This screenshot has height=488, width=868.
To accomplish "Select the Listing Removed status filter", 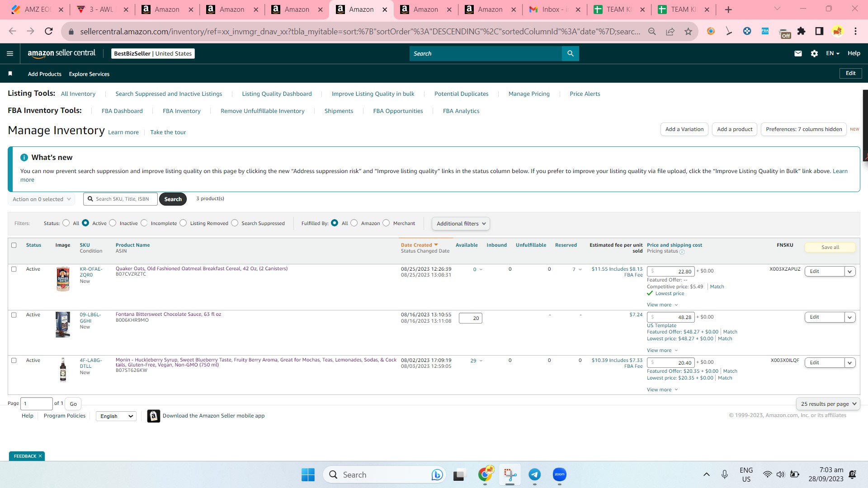I will [x=183, y=223].
